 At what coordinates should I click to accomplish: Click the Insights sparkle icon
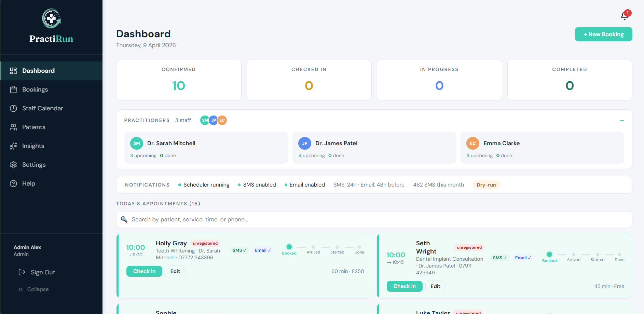13,146
